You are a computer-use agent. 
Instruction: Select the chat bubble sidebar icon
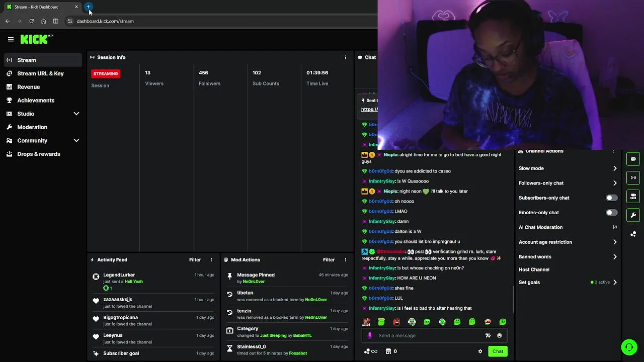633,159
